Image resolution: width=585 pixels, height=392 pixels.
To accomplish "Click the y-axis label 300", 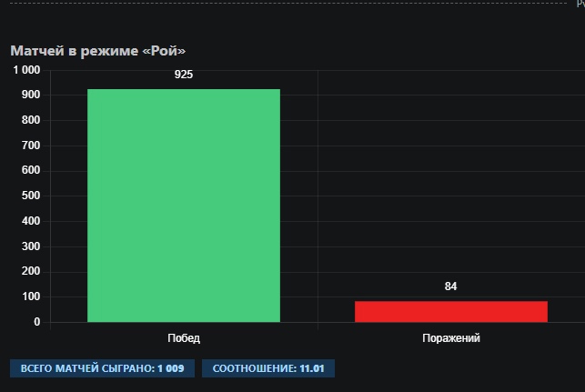I will coord(31,246).
